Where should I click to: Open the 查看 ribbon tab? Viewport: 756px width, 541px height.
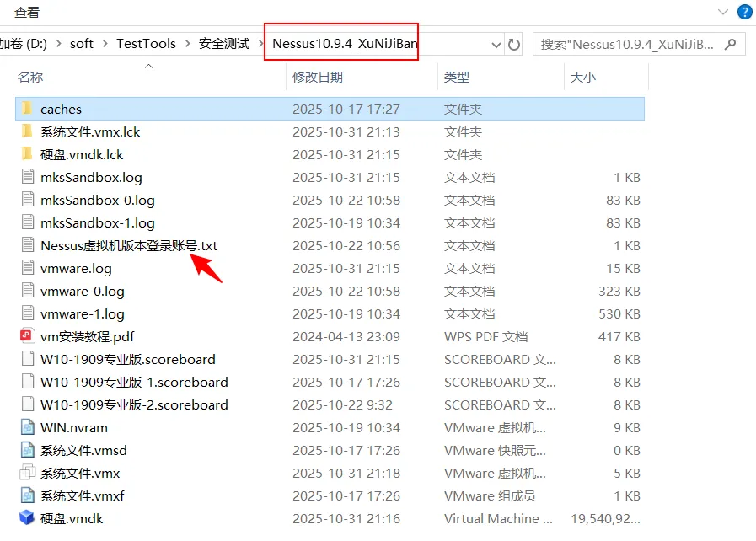(x=26, y=13)
